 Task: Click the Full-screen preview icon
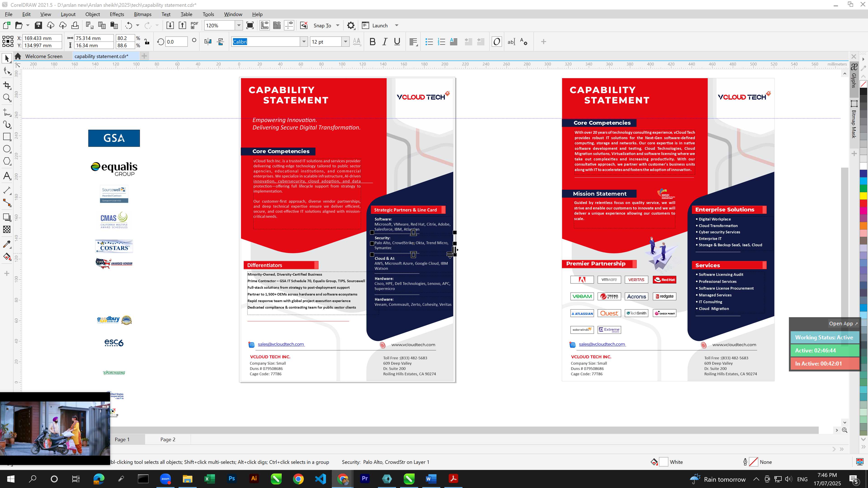click(250, 25)
